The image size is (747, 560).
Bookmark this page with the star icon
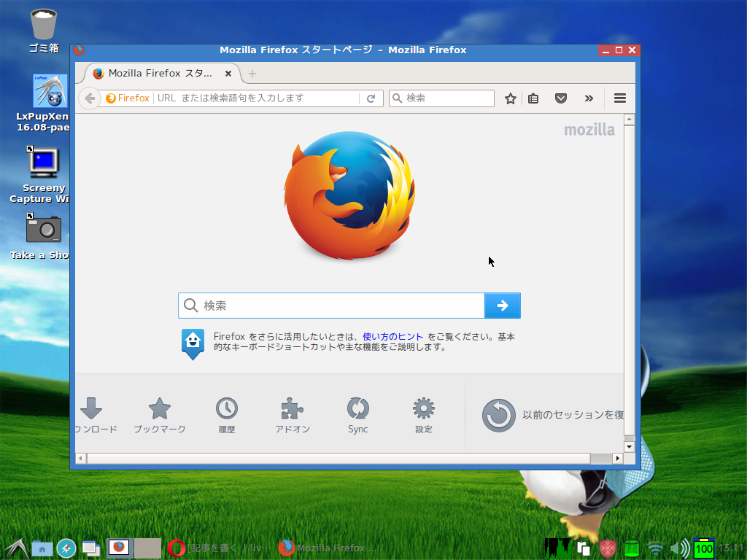tap(510, 98)
